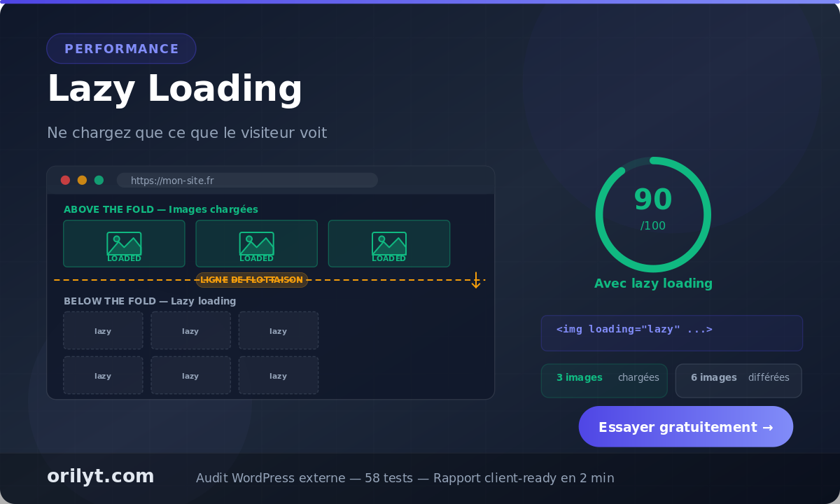
Task: Click the Avec lazy loading caption
Action: point(653,283)
